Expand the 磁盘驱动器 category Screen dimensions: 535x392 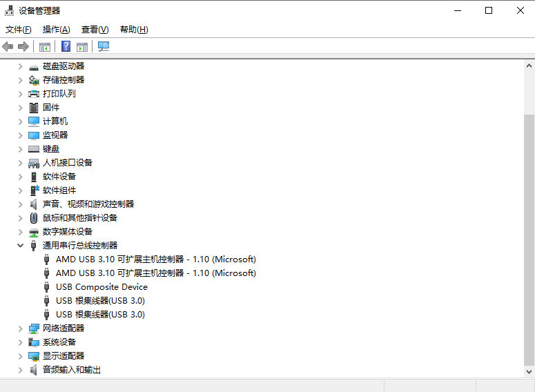[21, 66]
